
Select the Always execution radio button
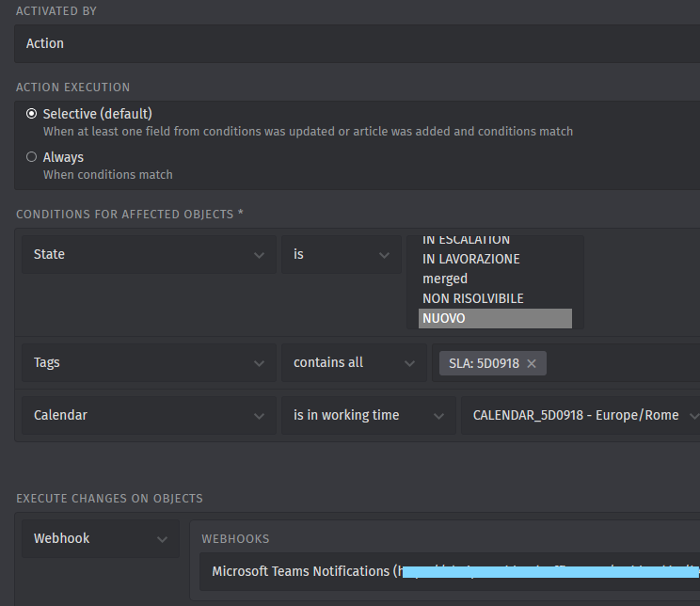pos(32,157)
